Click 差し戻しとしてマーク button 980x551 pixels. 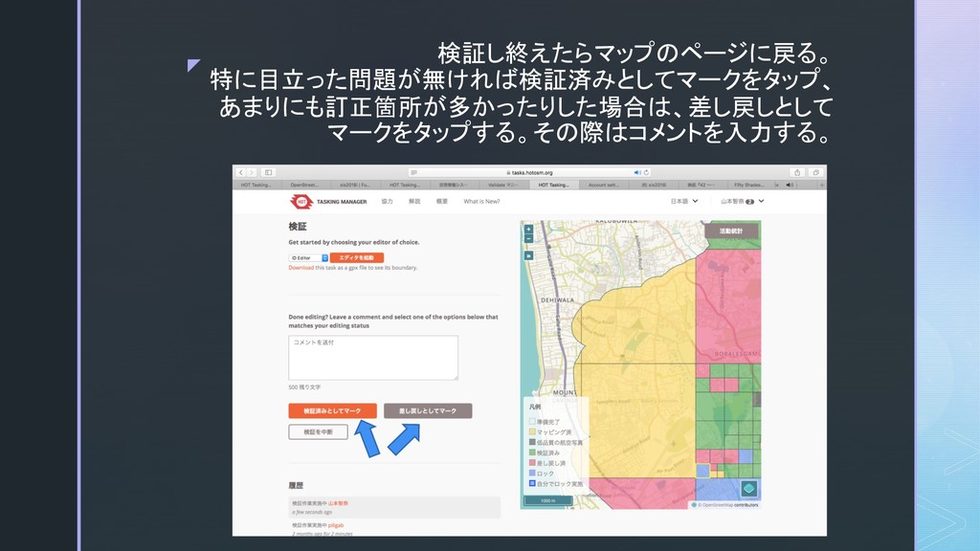(x=428, y=410)
